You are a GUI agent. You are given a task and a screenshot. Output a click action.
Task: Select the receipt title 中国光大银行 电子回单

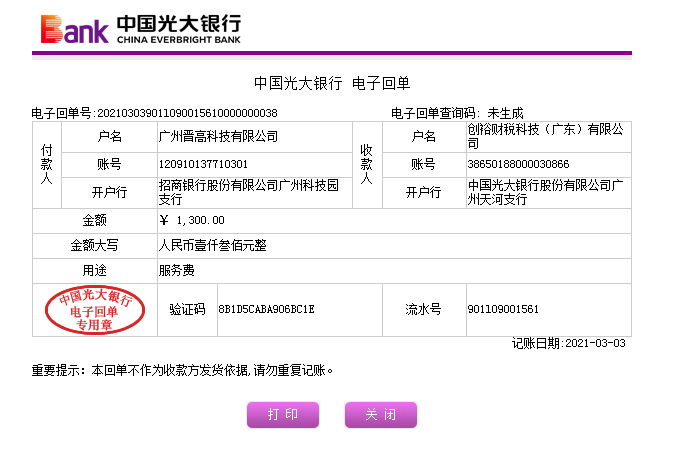332,83
